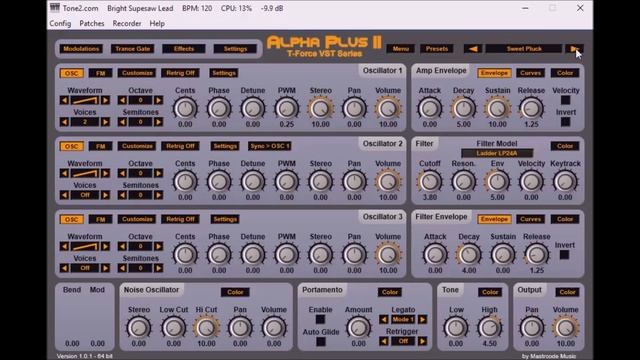Adjust the Portamento Amount knob

pos(358,328)
